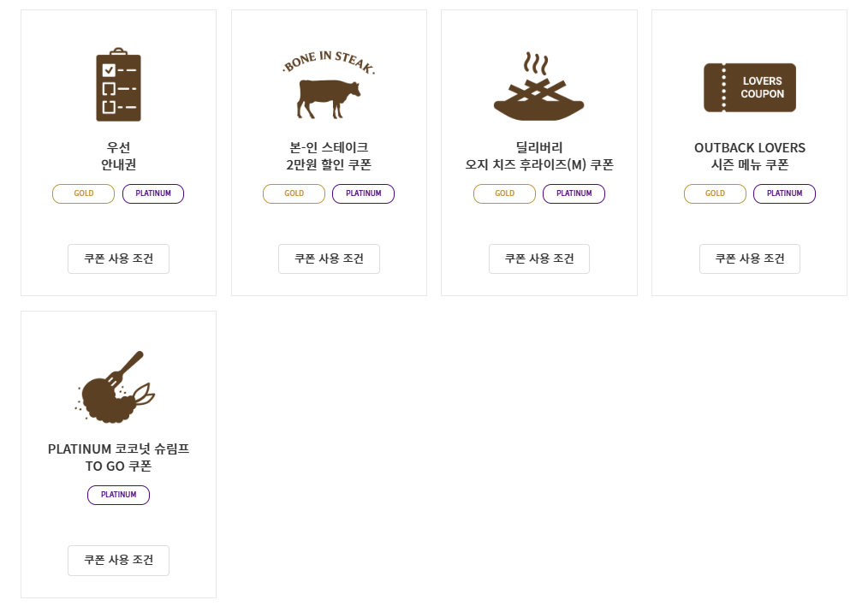868x612 pixels.
Task: Click the BONE IN STEAK curved text emblem
Action: coord(328,58)
